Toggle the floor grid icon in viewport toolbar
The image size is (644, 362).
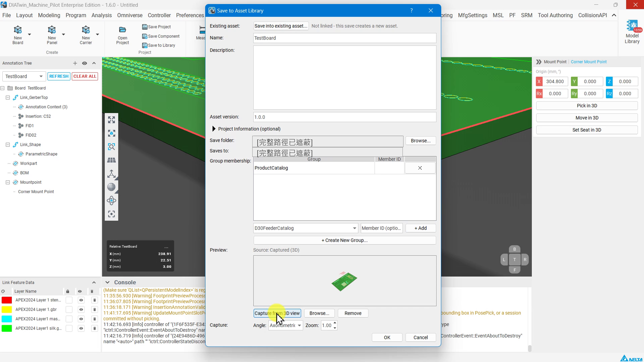[x=111, y=160]
